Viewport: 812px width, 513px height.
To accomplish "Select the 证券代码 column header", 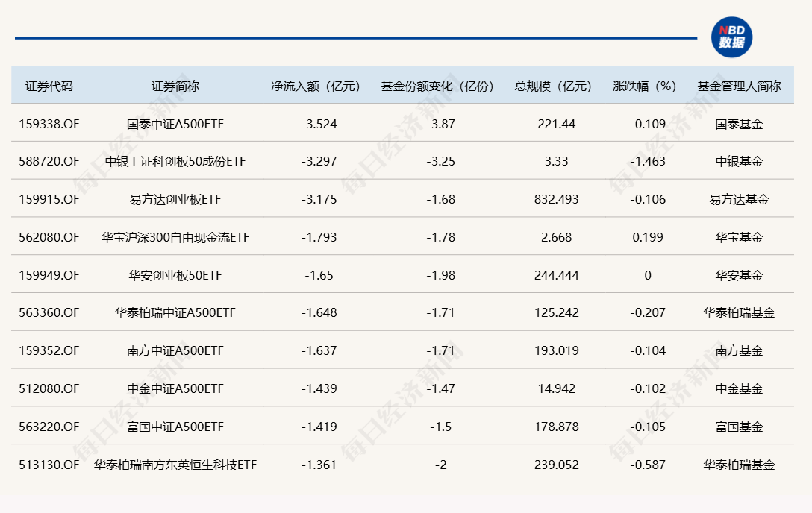I will pyautogui.click(x=49, y=86).
